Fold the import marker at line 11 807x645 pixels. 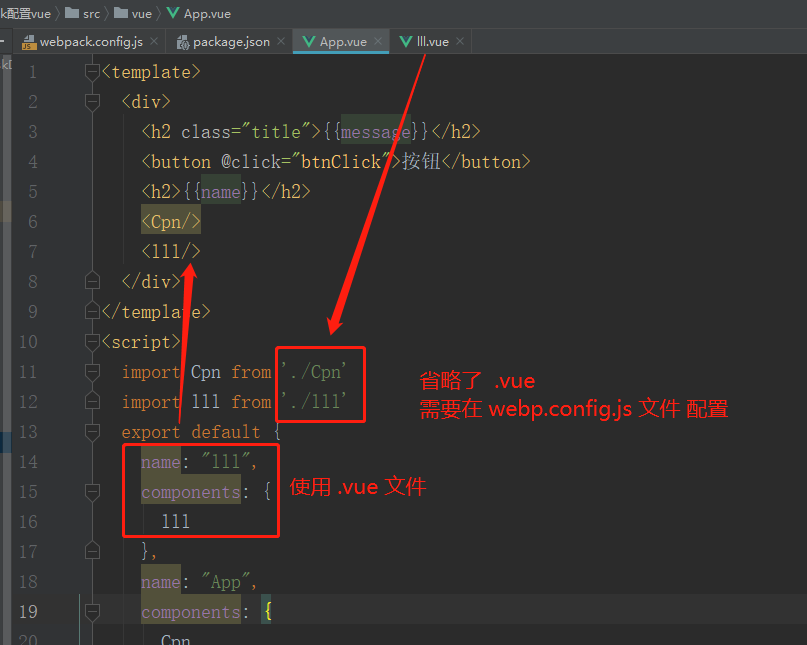(92, 372)
